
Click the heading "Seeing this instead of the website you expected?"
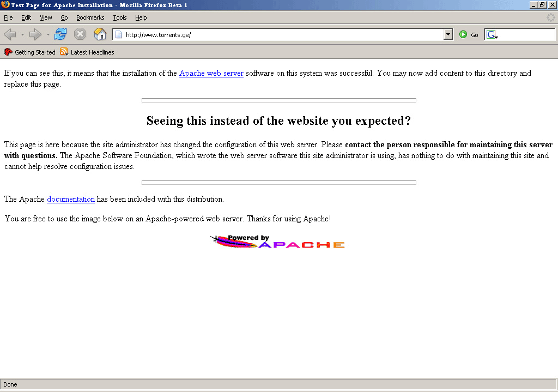pyautogui.click(x=278, y=121)
